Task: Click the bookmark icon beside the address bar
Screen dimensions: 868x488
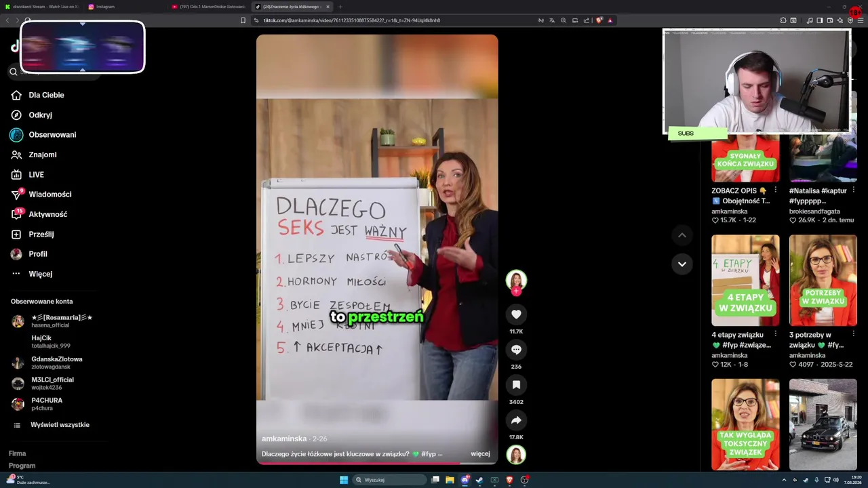Action: [x=243, y=20]
